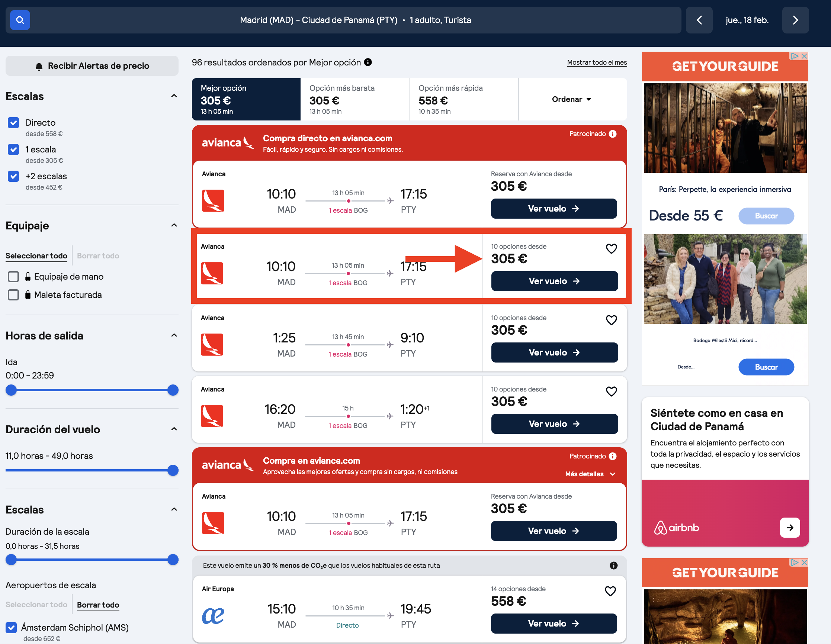Click the avianca logo in first sponsored banner
The height and width of the screenshot is (644, 831).
coord(228,143)
